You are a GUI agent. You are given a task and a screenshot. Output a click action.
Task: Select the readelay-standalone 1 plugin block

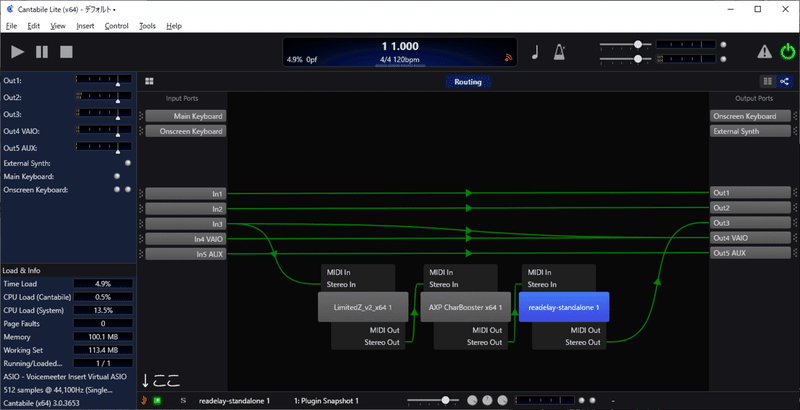[x=564, y=307]
